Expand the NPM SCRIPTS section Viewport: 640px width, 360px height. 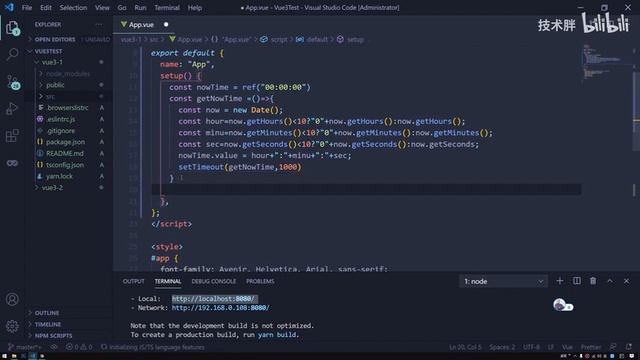point(53,336)
